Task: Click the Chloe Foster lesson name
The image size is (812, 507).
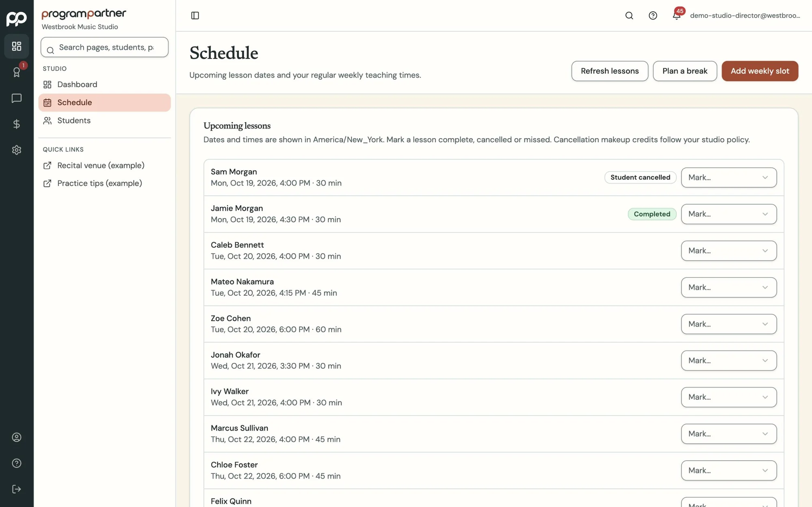Action: (234, 465)
